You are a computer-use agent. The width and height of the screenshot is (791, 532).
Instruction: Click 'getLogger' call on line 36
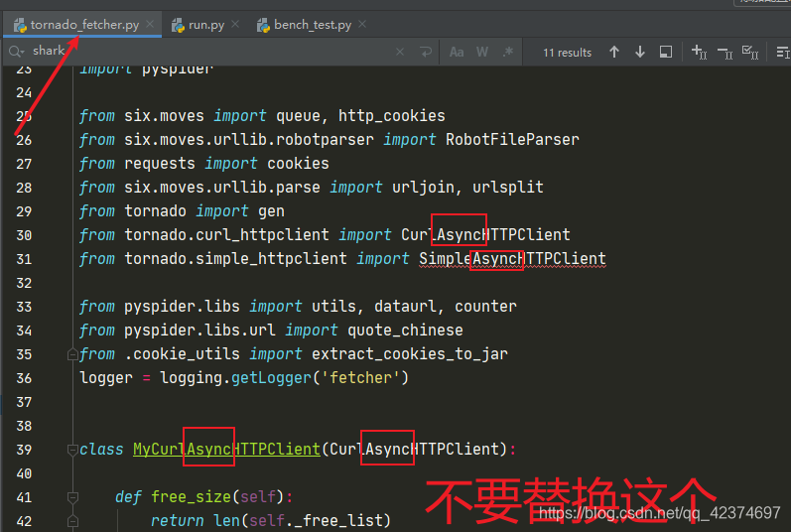[271, 378]
